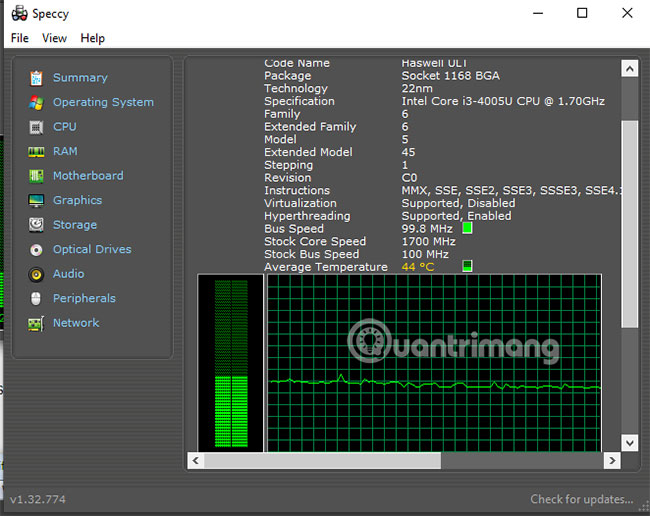The image size is (650, 516).
Task: Open the Motherboard section icon
Action: click(x=36, y=176)
